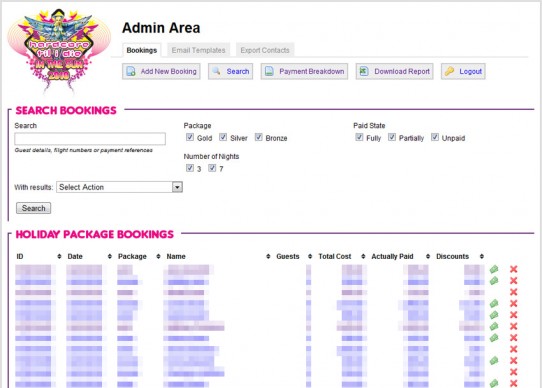
Task: Toggle the 7 nights checkbox
Action: [212, 168]
